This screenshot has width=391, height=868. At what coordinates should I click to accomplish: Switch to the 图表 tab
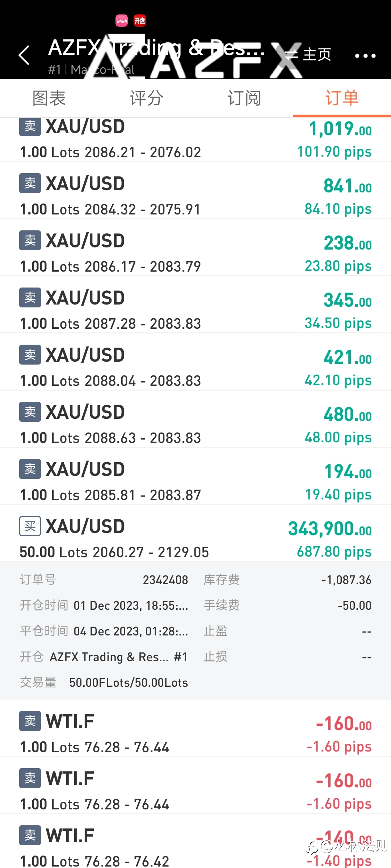49,98
